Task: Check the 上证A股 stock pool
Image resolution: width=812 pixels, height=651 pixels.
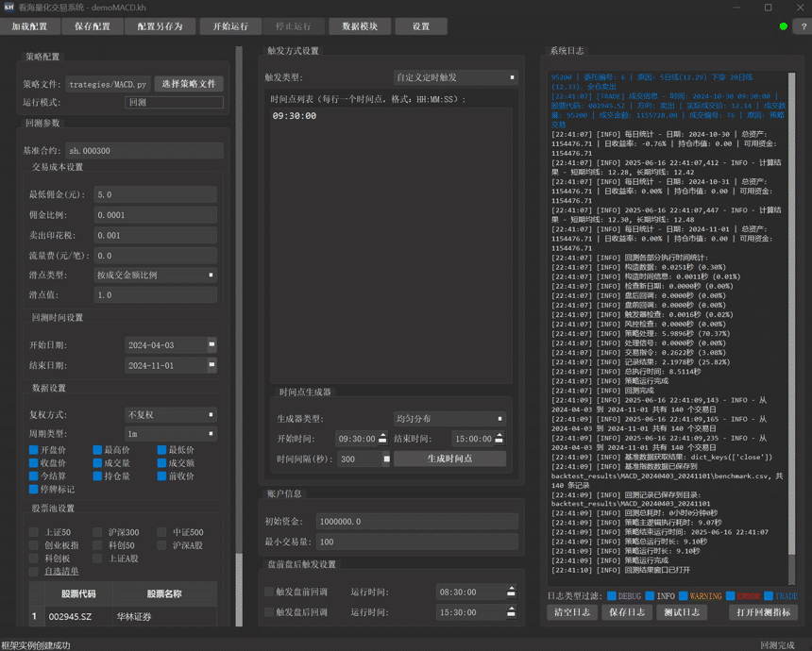Action: 97,559
